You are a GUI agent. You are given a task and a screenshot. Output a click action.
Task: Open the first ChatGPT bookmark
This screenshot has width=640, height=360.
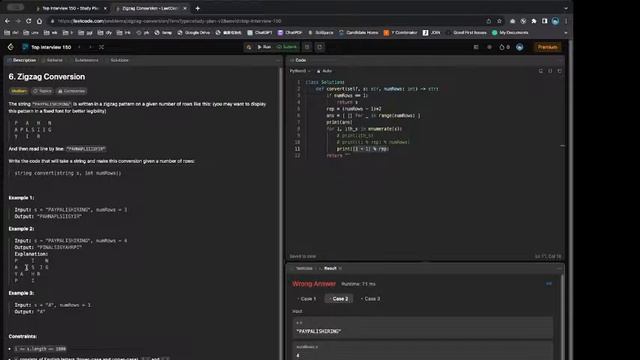click(x=260, y=33)
